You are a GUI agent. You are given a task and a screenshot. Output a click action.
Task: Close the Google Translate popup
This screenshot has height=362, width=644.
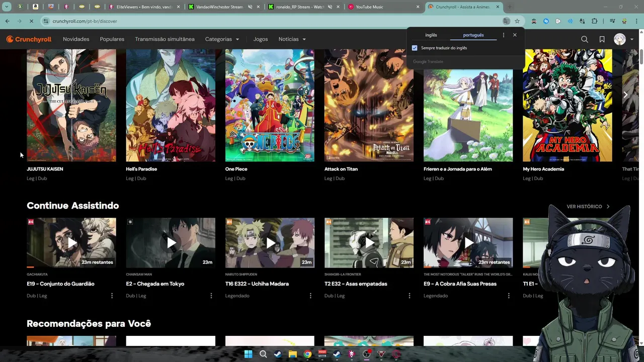click(x=515, y=35)
